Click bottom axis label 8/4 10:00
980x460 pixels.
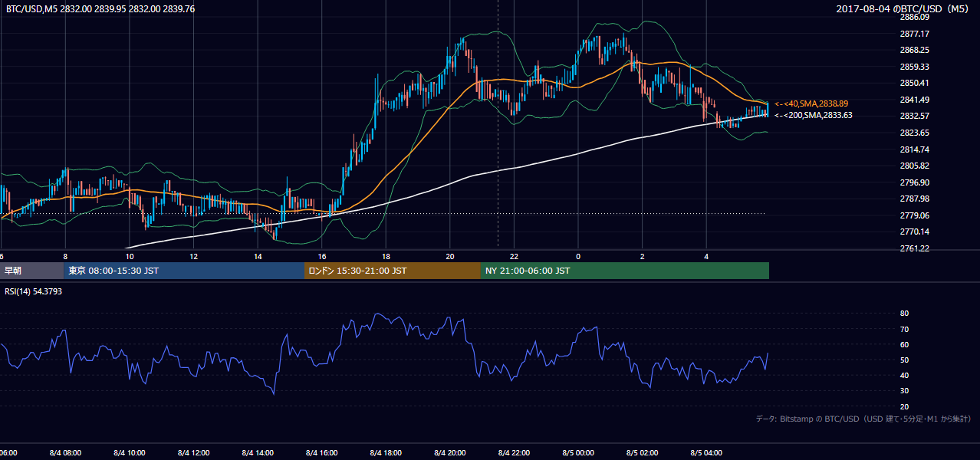click(130, 453)
